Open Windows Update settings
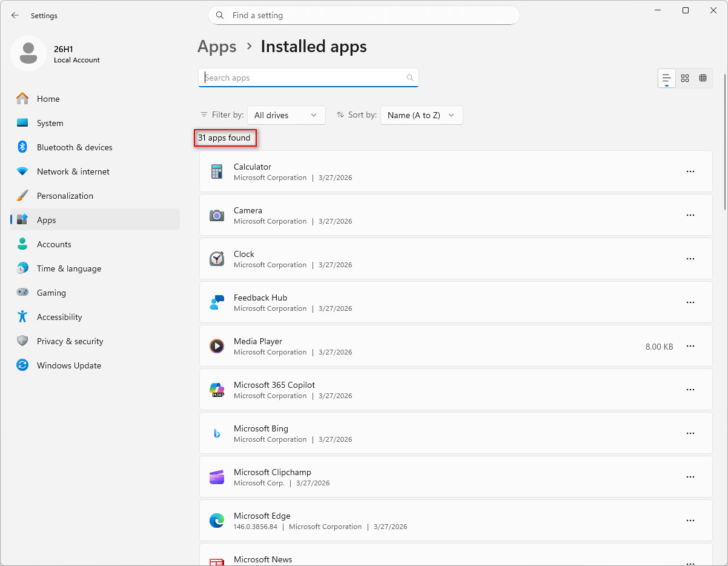 pyautogui.click(x=95, y=365)
